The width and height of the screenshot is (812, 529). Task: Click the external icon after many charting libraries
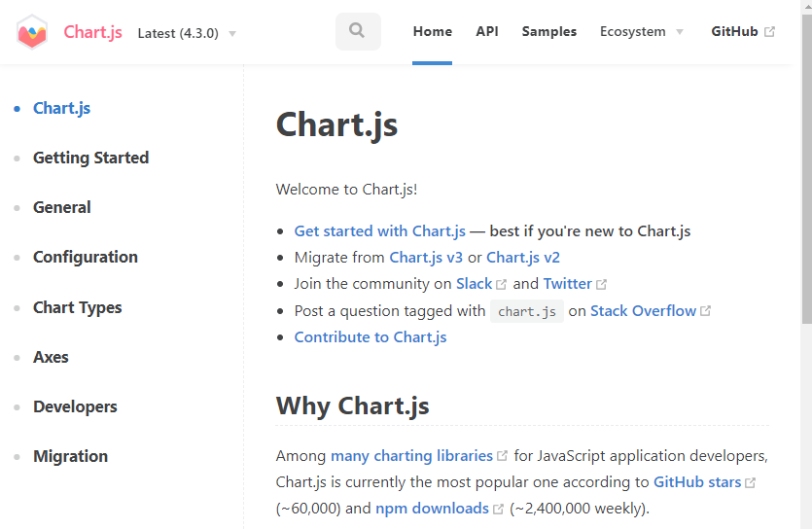502,456
